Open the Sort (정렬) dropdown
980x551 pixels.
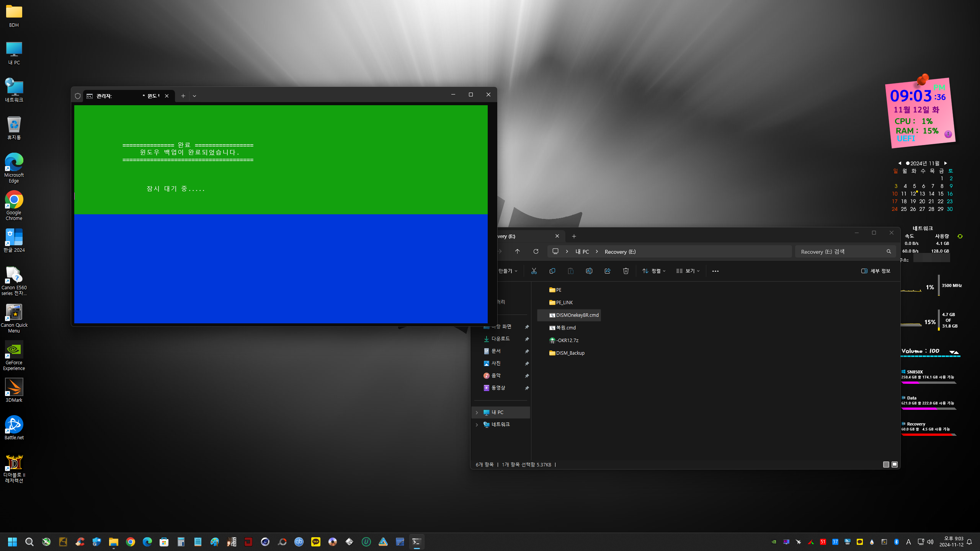654,271
